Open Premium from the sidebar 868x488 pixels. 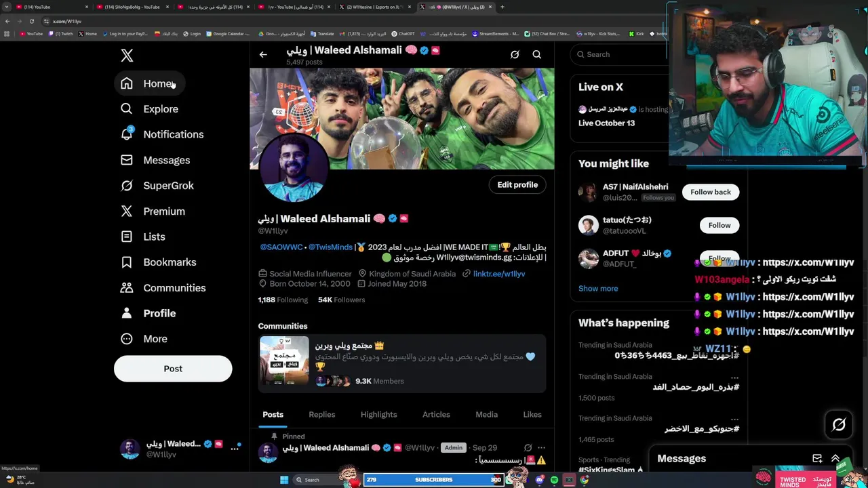tap(152, 211)
